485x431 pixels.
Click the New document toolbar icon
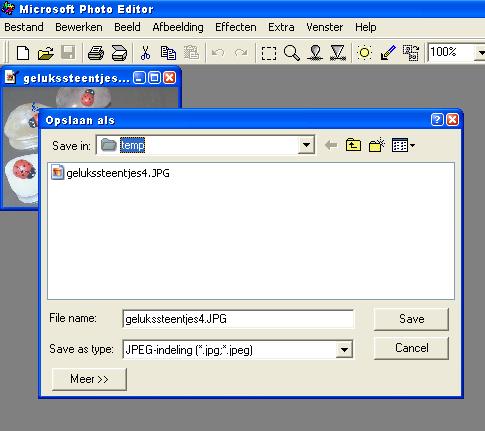23,53
